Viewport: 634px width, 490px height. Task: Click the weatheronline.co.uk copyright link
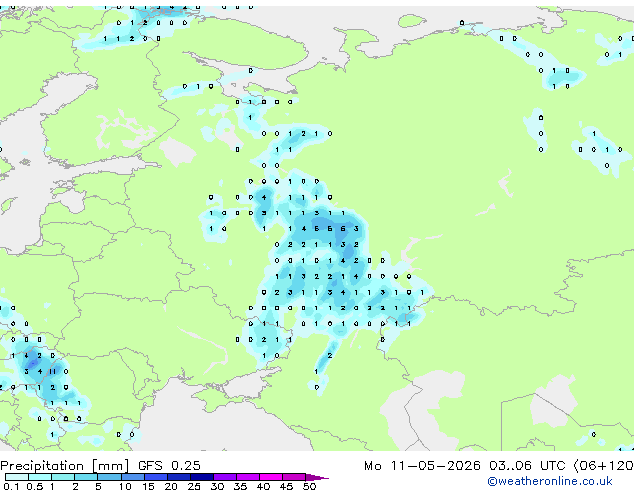549,481
